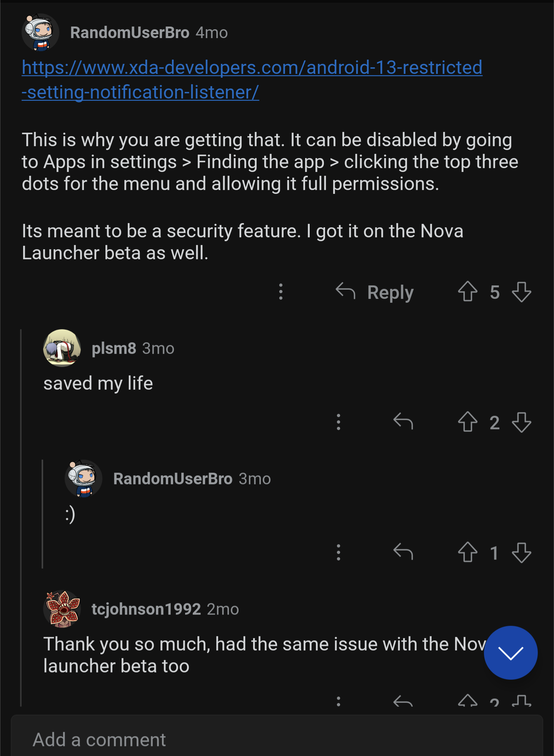Screen dimensions: 554x756
Task: Tap Reply on RandomUserBro's top comment
Action: pyautogui.click(x=375, y=292)
